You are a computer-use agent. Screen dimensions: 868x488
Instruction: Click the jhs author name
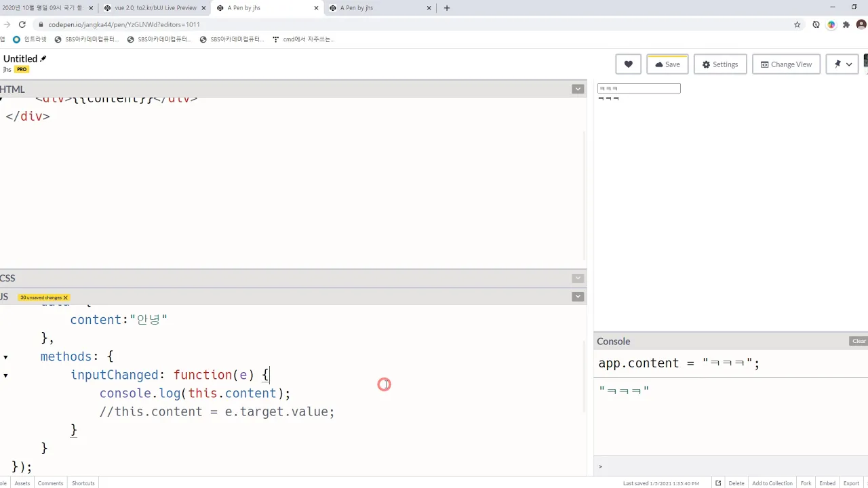pyautogui.click(x=7, y=69)
